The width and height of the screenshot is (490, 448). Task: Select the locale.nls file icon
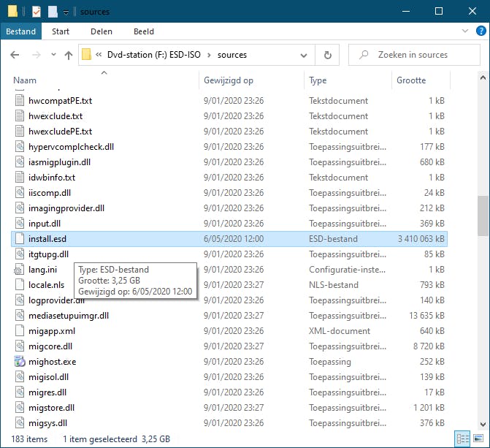(x=20, y=284)
